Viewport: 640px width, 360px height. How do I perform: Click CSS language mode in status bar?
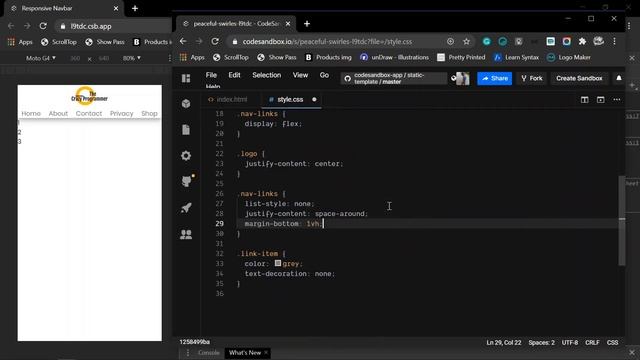click(x=612, y=343)
